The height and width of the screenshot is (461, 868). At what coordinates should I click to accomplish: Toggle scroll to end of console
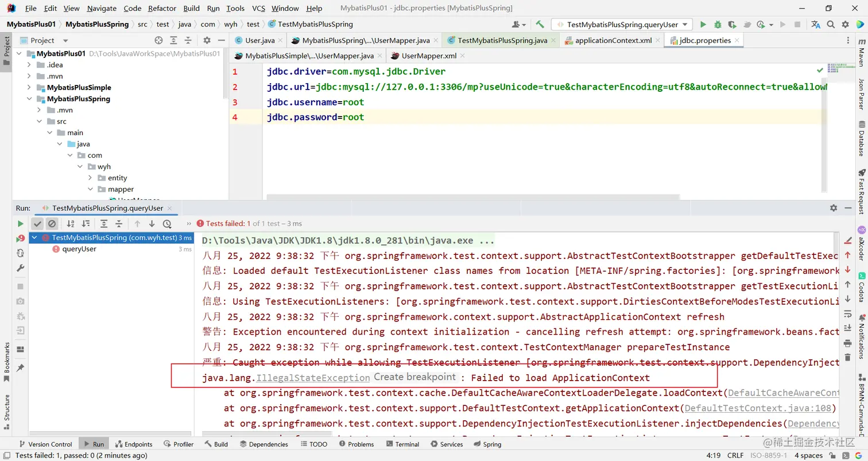coord(848,328)
